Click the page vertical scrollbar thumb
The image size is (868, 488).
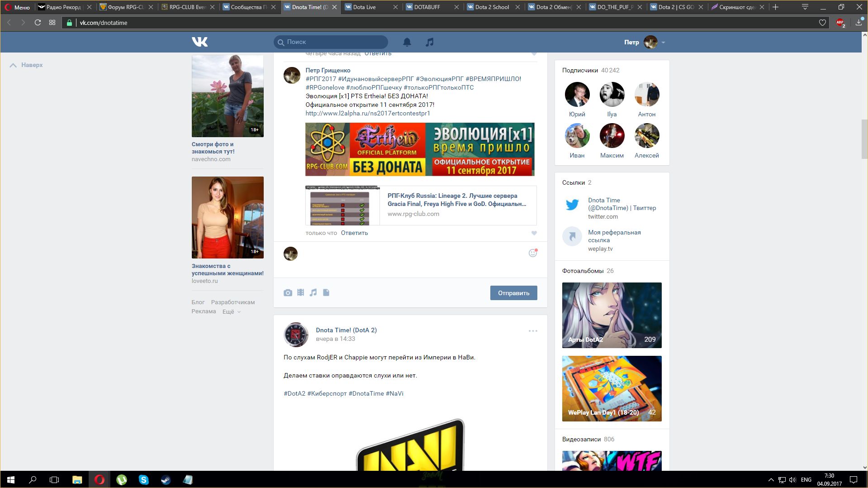pyautogui.click(x=864, y=139)
